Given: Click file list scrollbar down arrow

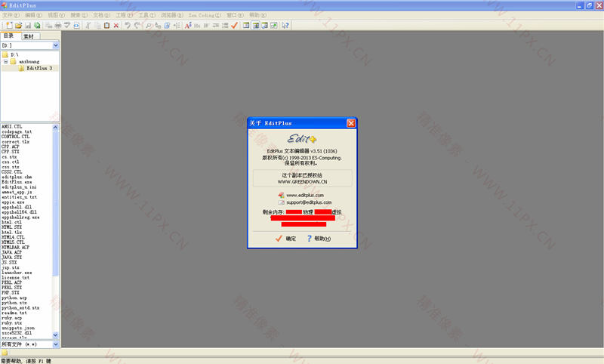Looking at the screenshot, I should point(55,335).
